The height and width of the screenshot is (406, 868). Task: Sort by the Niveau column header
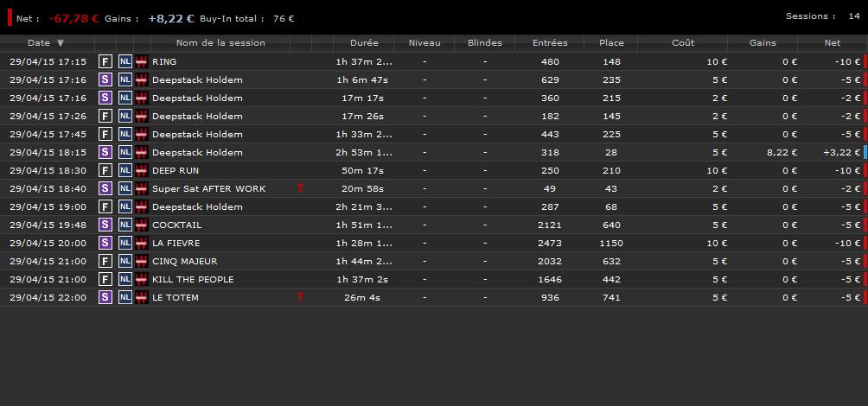tap(424, 42)
